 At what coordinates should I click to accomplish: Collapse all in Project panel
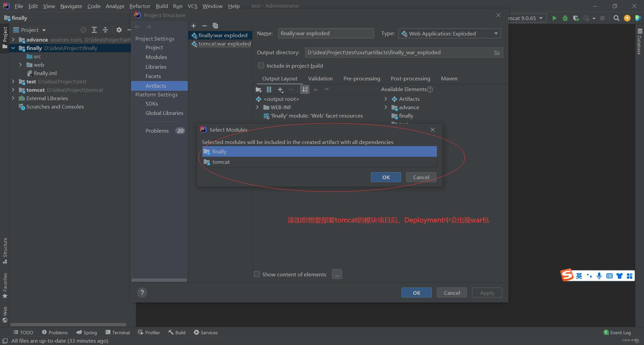click(105, 30)
